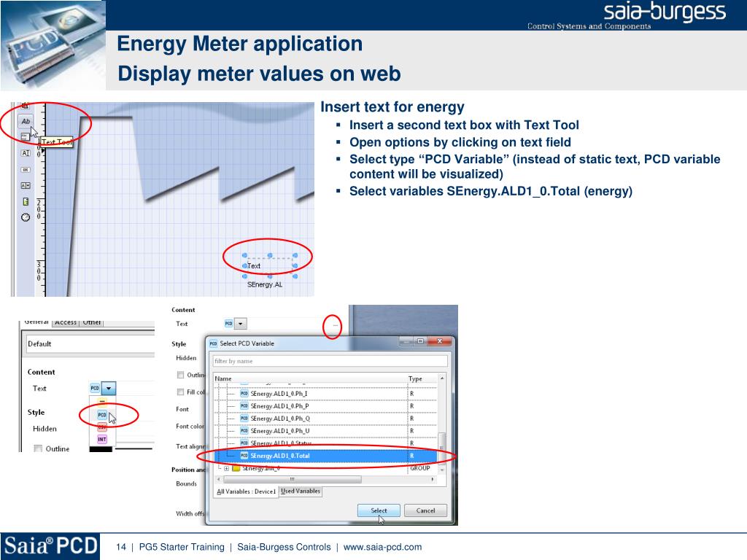This screenshot has width=747, height=560.
Task: Choose the yellow static text option
Action: [x=102, y=402]
